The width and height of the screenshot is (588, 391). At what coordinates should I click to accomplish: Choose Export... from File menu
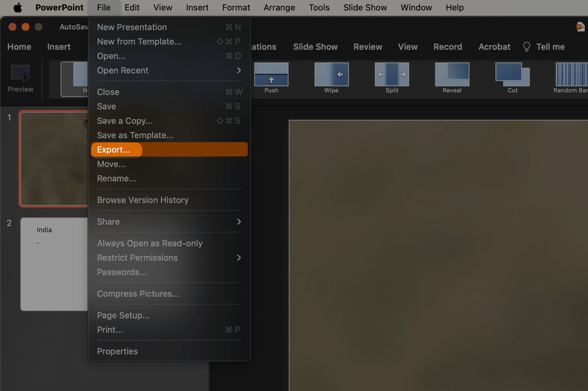coord(114,150)
